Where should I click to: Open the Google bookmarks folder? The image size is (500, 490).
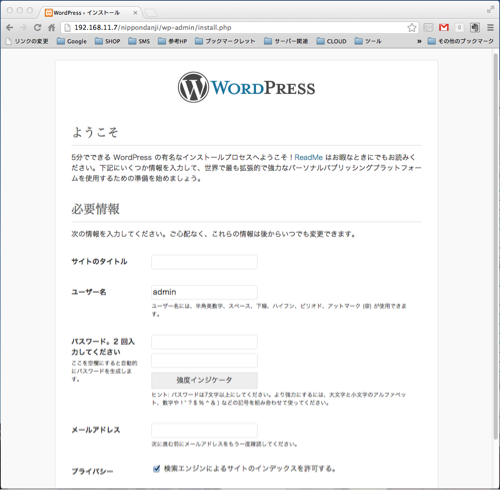point(72,41)
